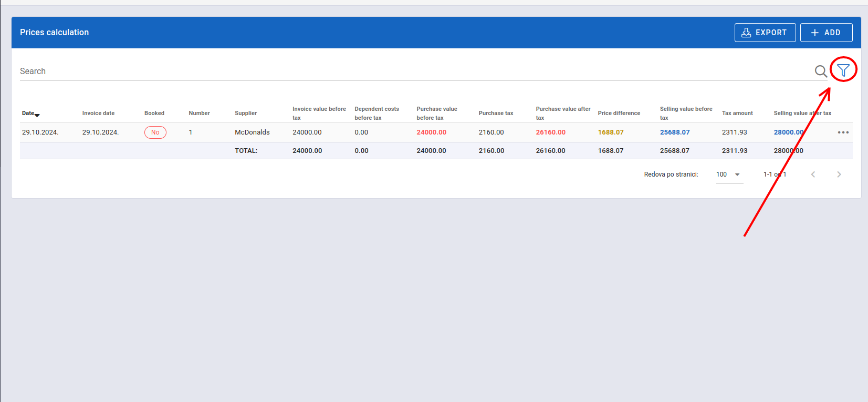The height and width of the screenshot is (402, 868).
Task: Click Date cell 29.10.2024. in the McDonalds row
Action: click(x=40, y=132)
